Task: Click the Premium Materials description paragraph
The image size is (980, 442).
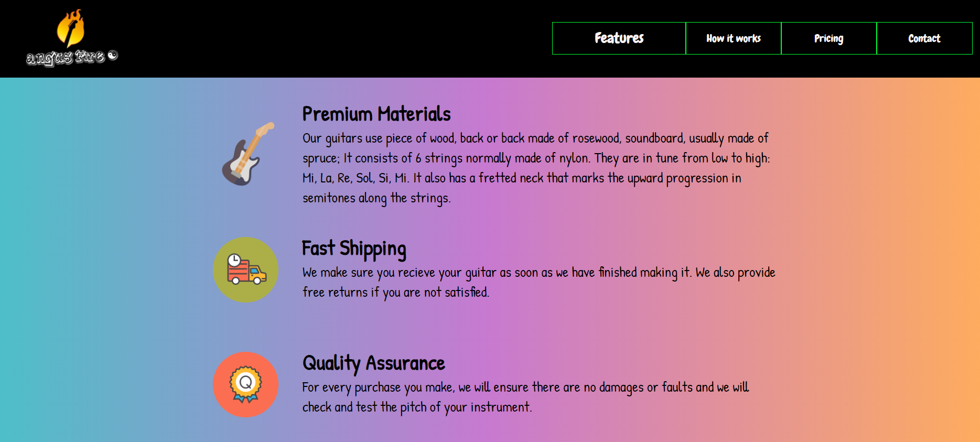Action: [x=535, y=168]
